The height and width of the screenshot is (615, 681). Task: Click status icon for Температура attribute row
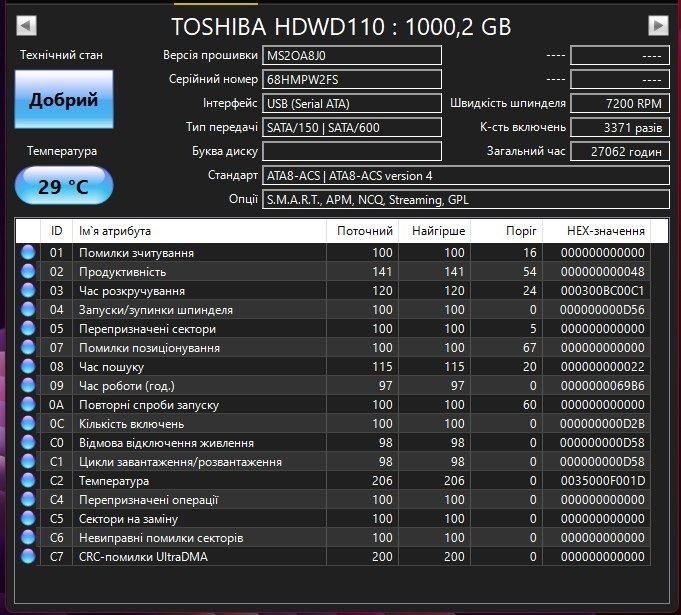[x=28, y=480]
